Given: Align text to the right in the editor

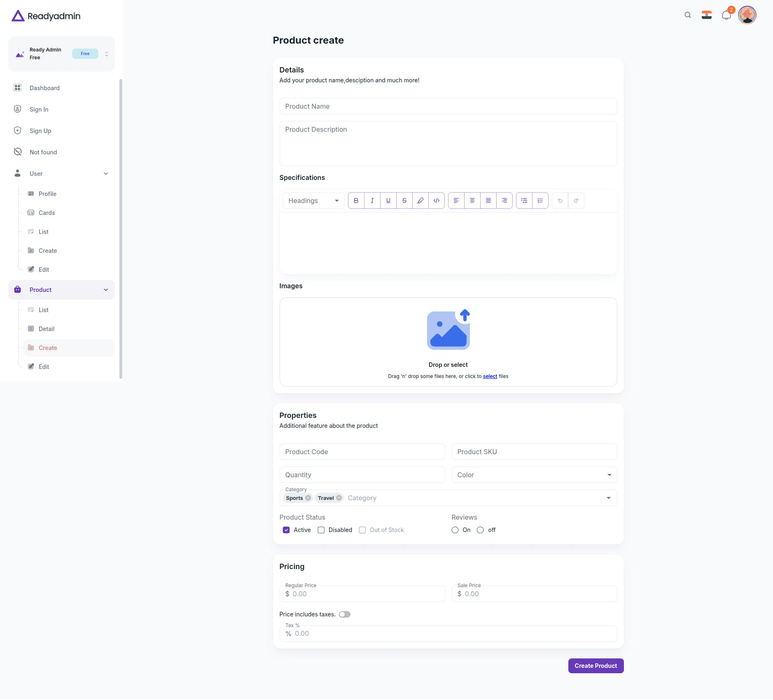Looking at the screenshot, I should coord(505,201).
